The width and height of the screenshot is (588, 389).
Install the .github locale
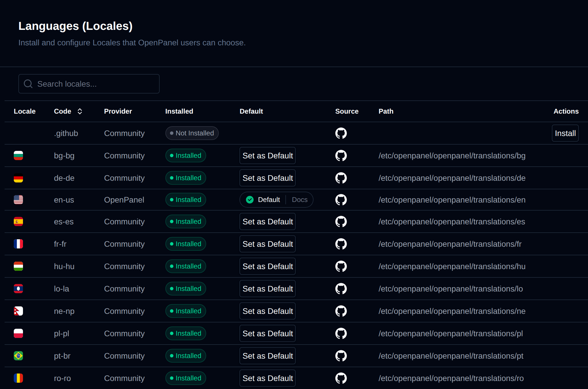click(x=565, y=133)
